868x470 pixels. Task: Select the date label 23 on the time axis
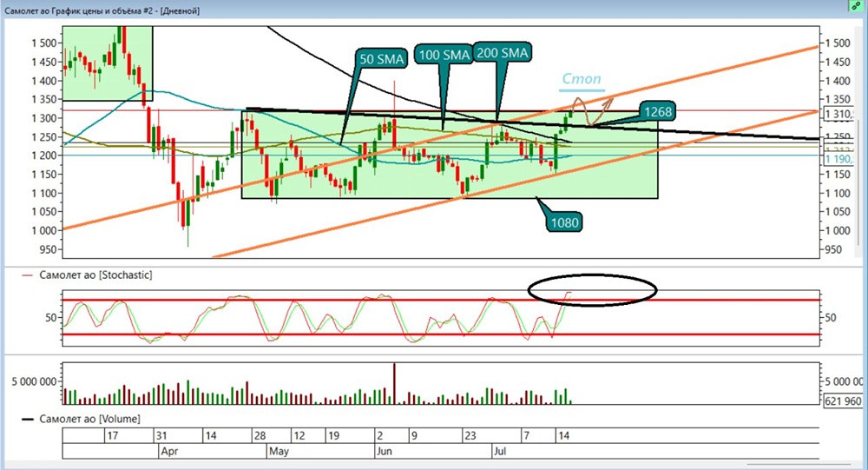pyautogui.click(x=470, y=435)
